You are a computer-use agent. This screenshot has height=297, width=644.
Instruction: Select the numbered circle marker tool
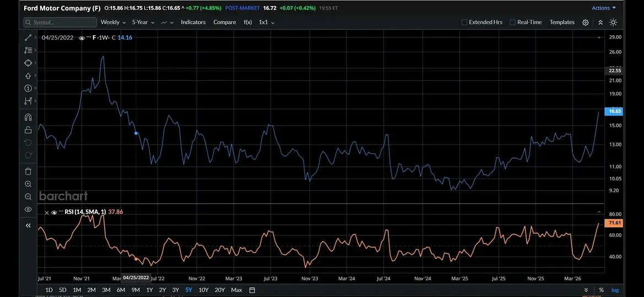28,88
